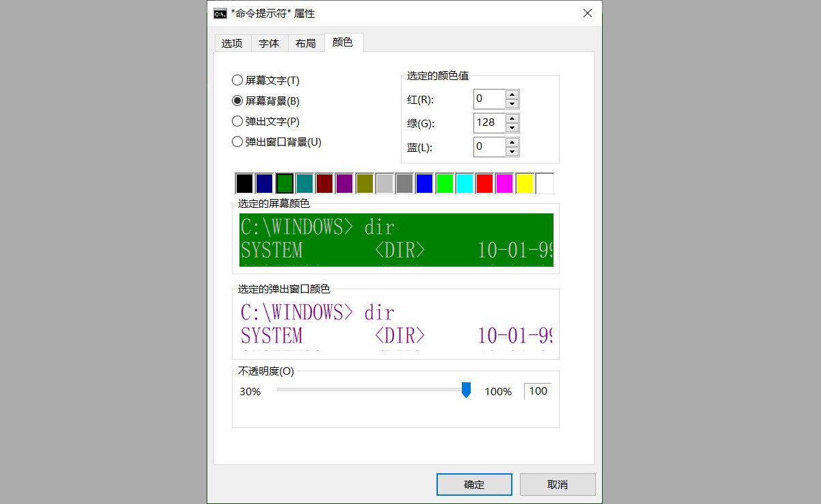The height and width of the screenshot is (504, 821).
Task: Select the magenta color swatch
Action: 504,183
